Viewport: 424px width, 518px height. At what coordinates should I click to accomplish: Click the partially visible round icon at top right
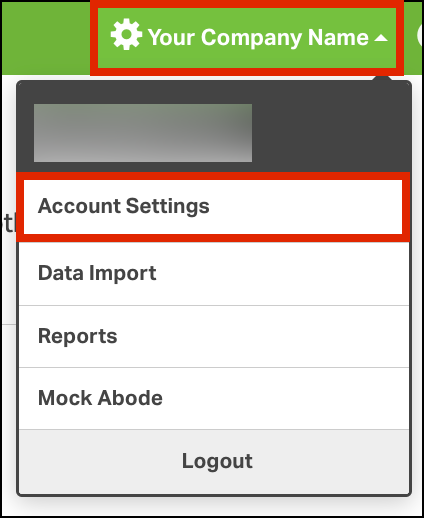419,36
